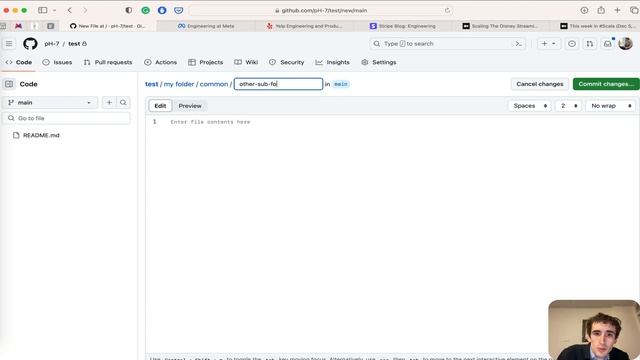Viewport: 640px width, 360px height.
Task: Open the my folder breadcrumb link
Action: (179, 84)
